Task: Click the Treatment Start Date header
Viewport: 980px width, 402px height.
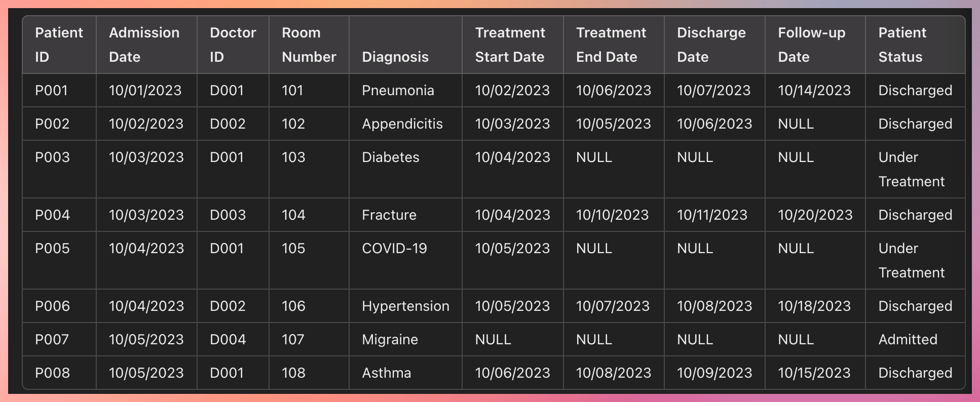Action: pos(510,45)
